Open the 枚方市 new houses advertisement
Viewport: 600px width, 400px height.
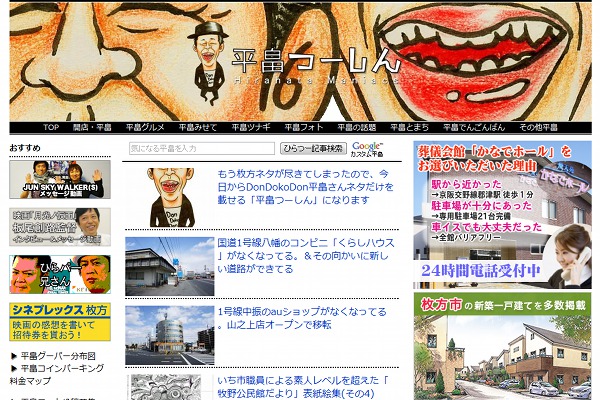pyautogui.click(x=502, y=345)
